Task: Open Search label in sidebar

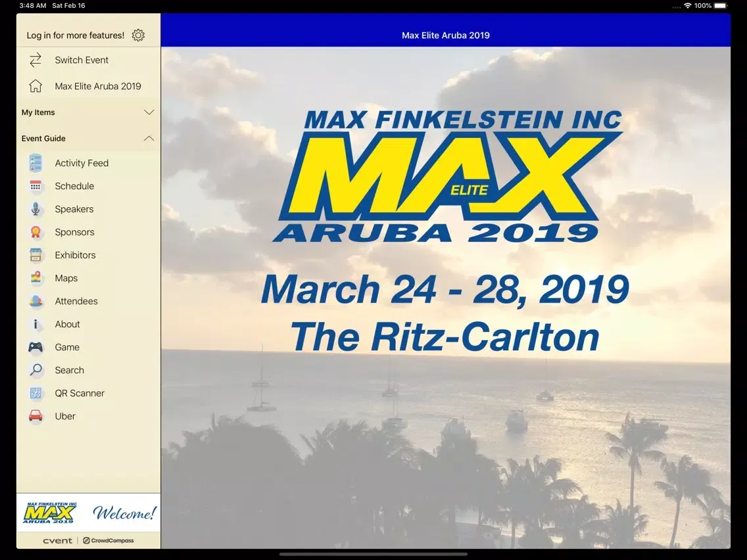Action: pos(69,370)
